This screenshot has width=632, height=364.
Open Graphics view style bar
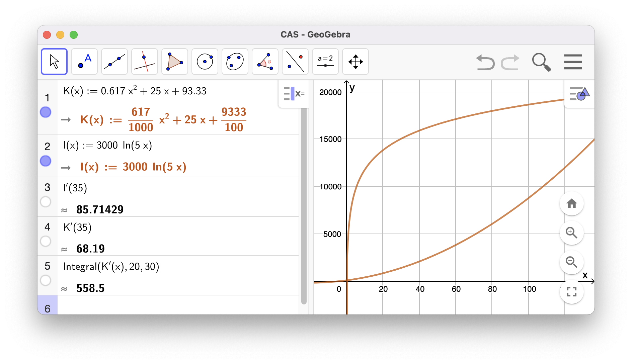[579, 94]
